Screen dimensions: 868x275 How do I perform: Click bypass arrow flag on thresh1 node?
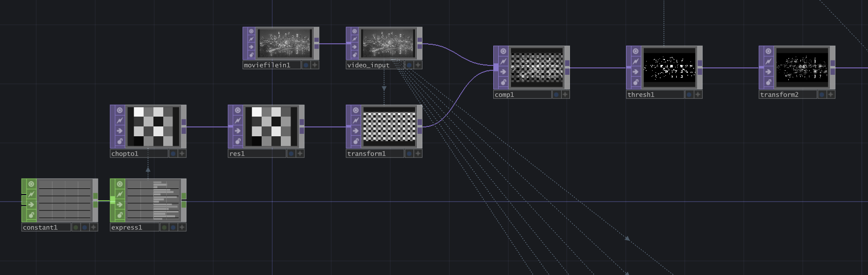[636, 72]
